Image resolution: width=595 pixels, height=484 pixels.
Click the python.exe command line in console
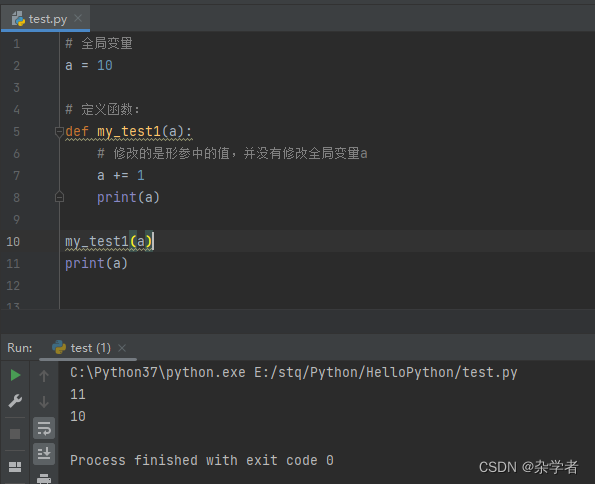coord(294,372)
